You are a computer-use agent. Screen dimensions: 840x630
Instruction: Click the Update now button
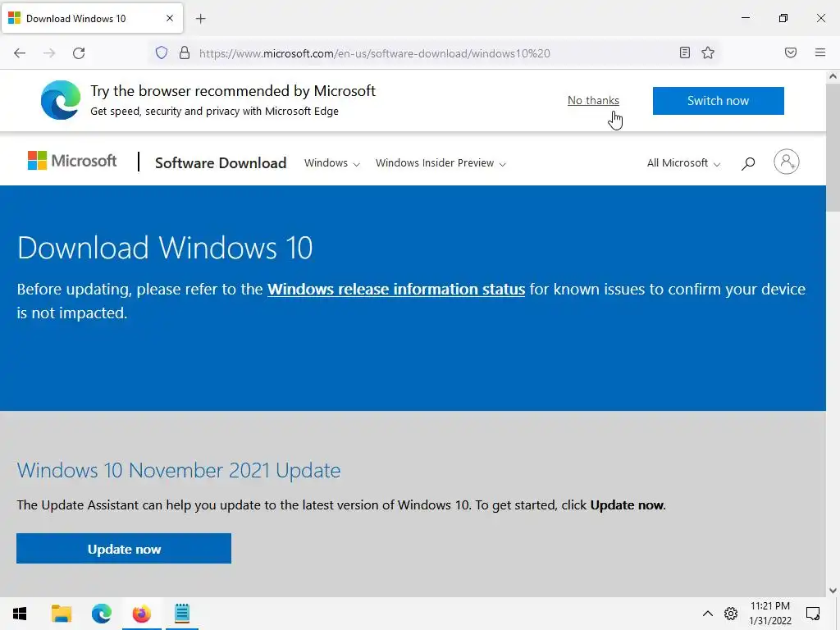(124, 549)
